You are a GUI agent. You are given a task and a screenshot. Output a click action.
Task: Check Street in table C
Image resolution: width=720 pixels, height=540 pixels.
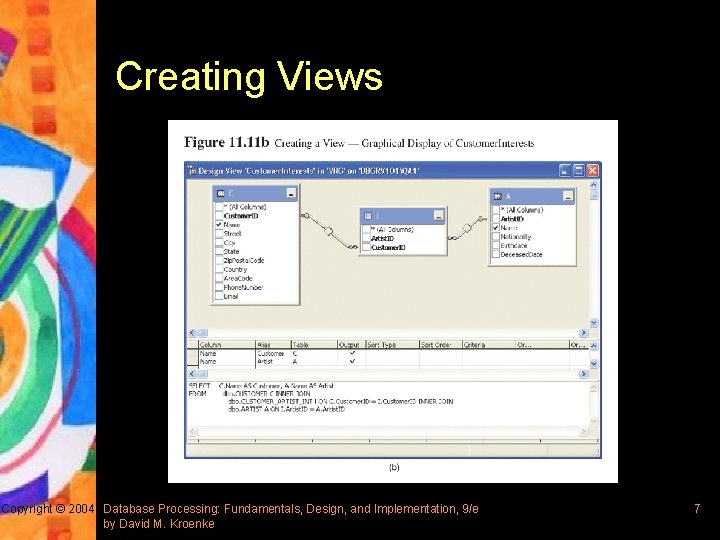219,234
